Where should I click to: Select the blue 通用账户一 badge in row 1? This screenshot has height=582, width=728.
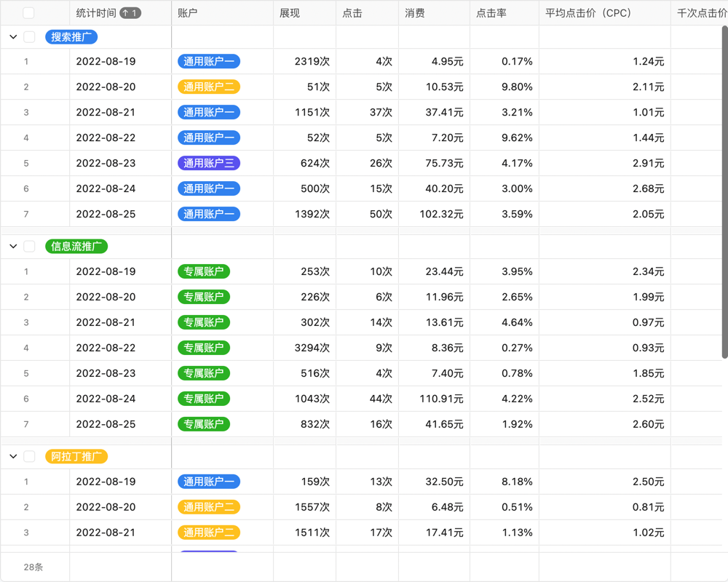click(x=209, y=61)
